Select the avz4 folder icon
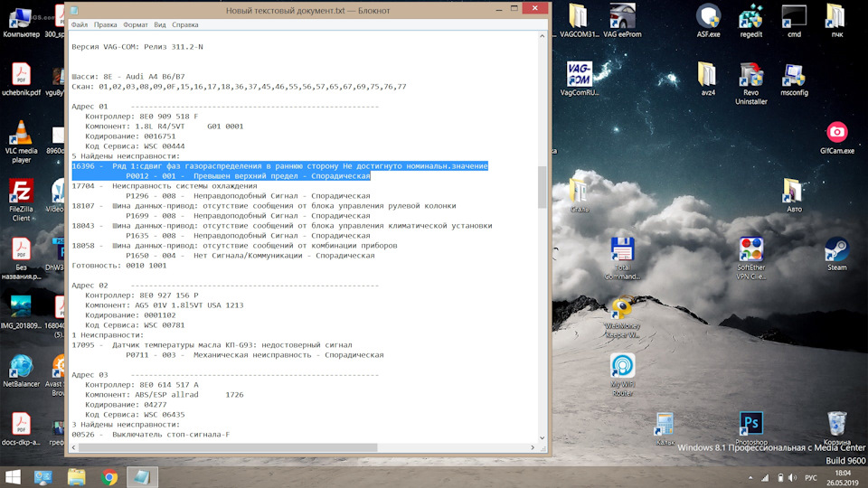This screenshot has width=868, height=488. click(708, 79)
